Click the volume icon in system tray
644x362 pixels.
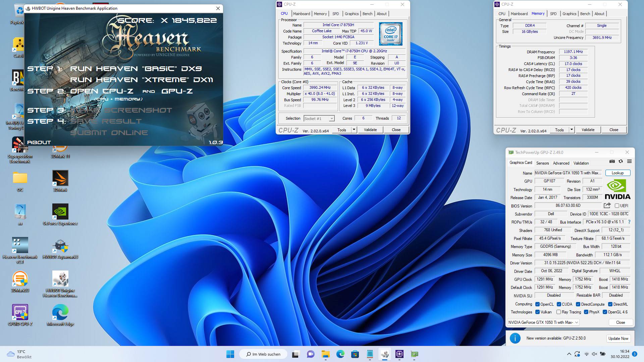click(x=594, y=354)
